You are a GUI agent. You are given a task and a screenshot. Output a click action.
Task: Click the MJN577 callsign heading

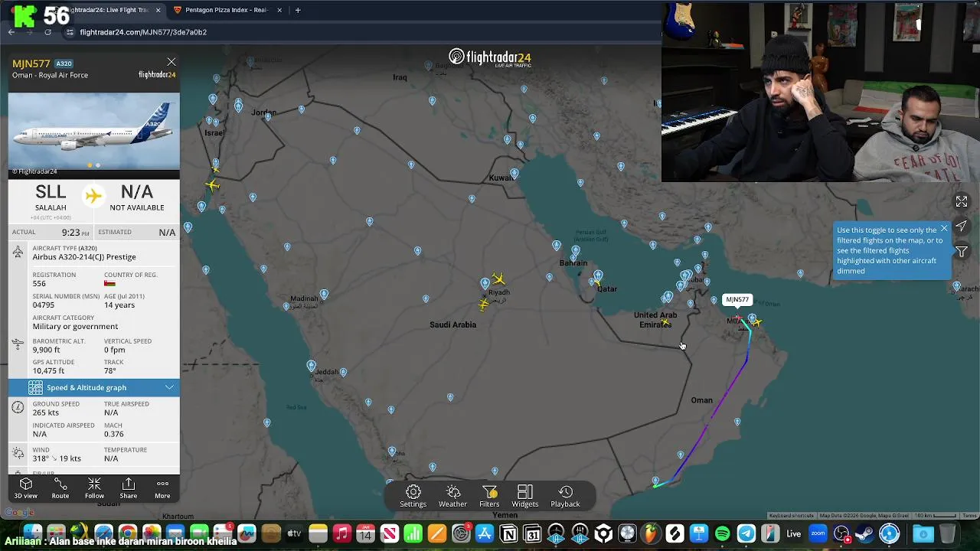pos(31,64)
